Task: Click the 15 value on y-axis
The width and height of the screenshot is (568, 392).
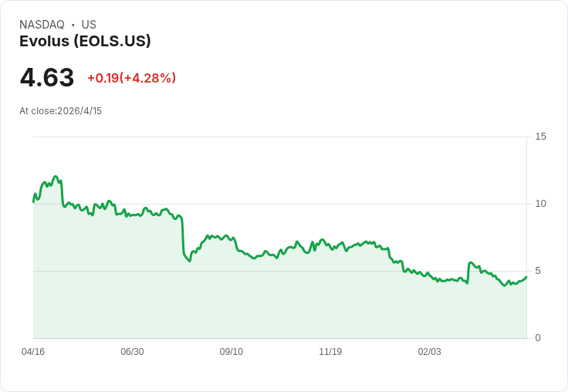Action: pyautogui.click(x=540, y=137)
